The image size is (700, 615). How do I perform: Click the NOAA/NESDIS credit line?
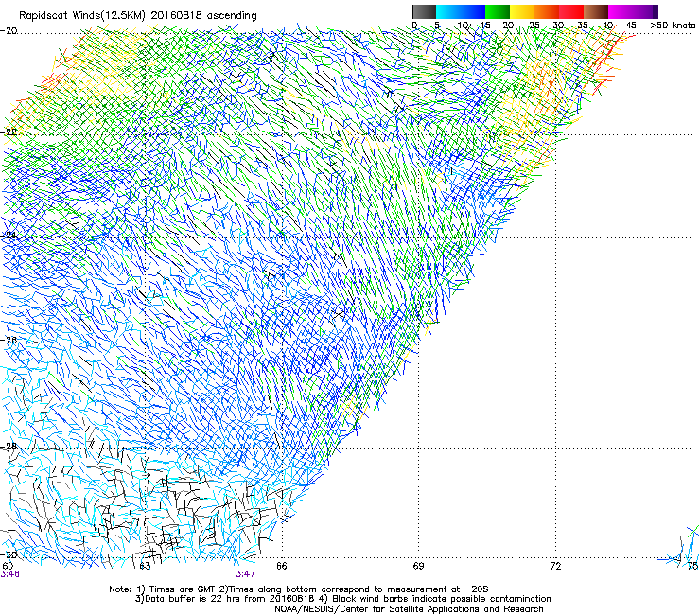(409, 609)
